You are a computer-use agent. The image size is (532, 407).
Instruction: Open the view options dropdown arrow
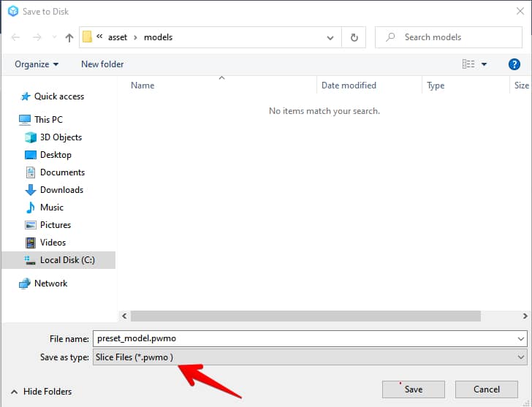click(x=484, y=64)
